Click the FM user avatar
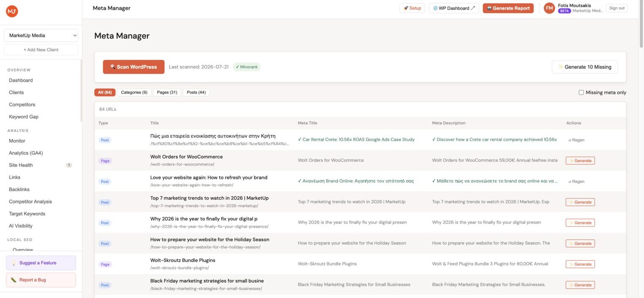This screenshot has width=644, height=298. (x=549, y=8)
